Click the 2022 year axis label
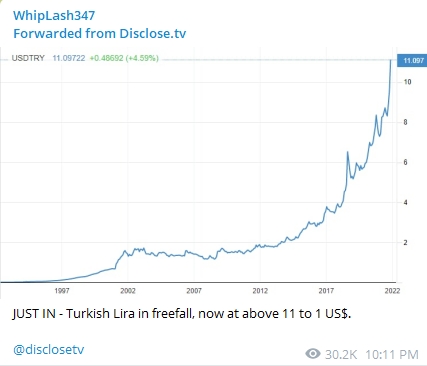This screenshot has height=366, width=427. 392,291
